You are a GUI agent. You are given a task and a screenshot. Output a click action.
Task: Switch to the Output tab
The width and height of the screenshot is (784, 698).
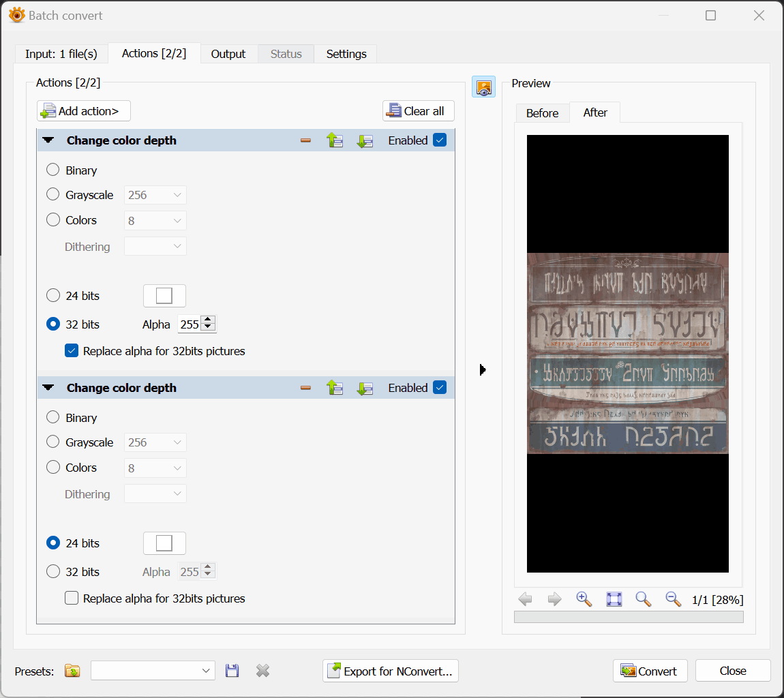coord(228,54)
